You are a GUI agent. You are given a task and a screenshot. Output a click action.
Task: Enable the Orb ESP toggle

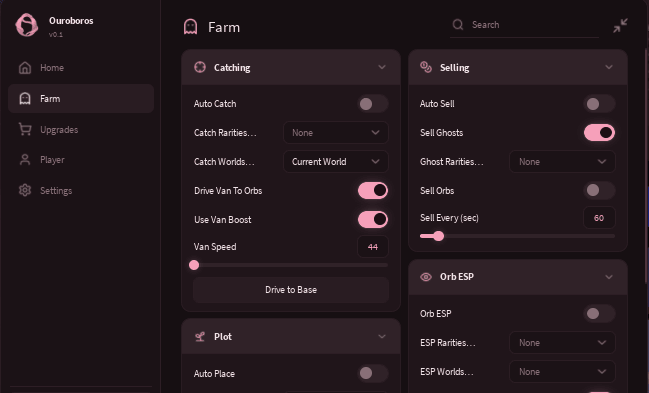point(599,313)
